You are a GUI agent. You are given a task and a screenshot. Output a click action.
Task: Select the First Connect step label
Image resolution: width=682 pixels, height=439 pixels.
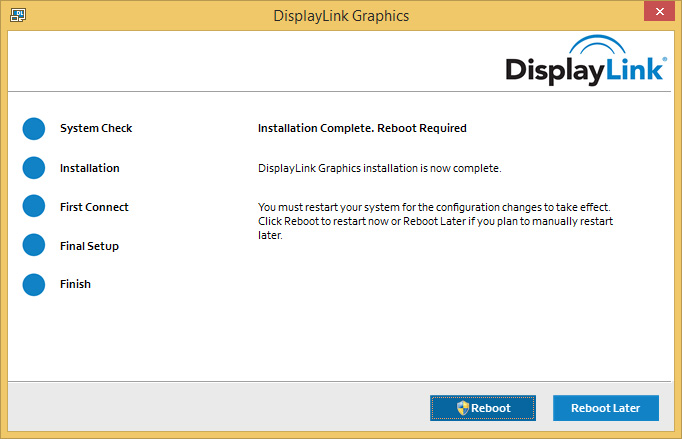[94, 207]
